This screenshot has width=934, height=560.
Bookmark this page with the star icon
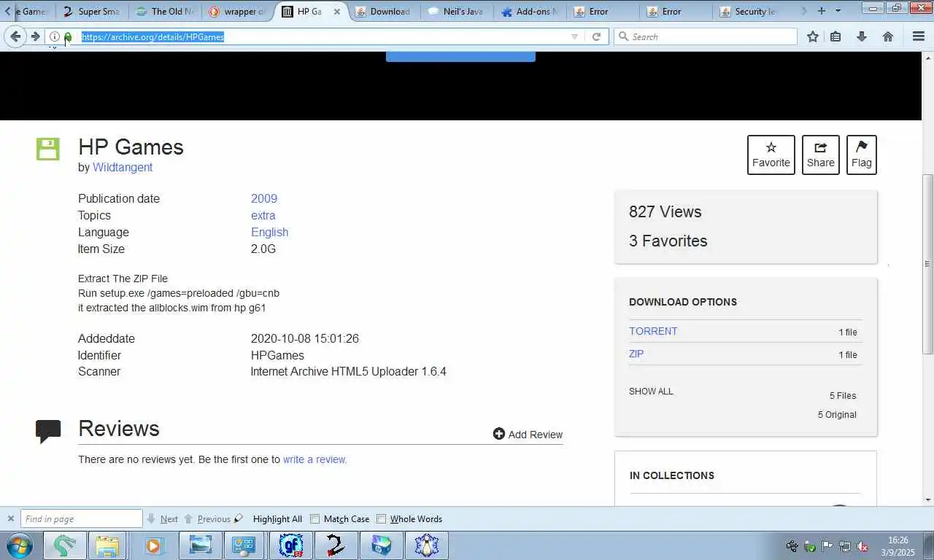coord(813,36)
